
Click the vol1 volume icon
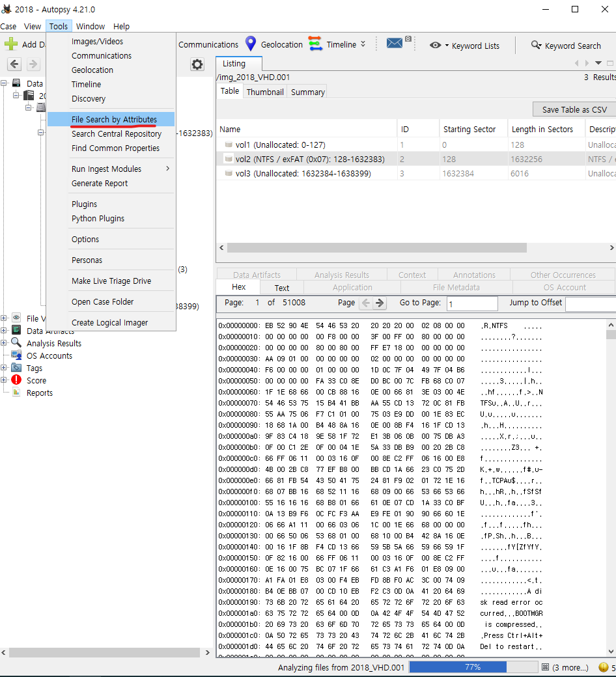(229, 145)
